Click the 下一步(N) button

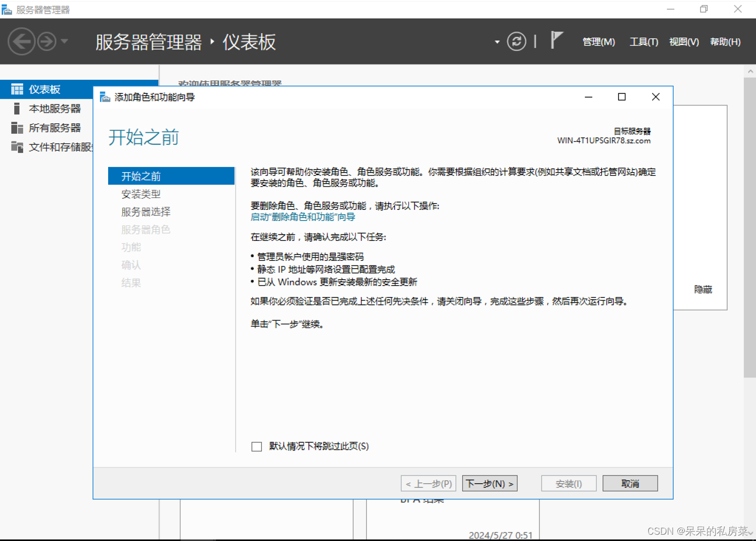(489, 483)
